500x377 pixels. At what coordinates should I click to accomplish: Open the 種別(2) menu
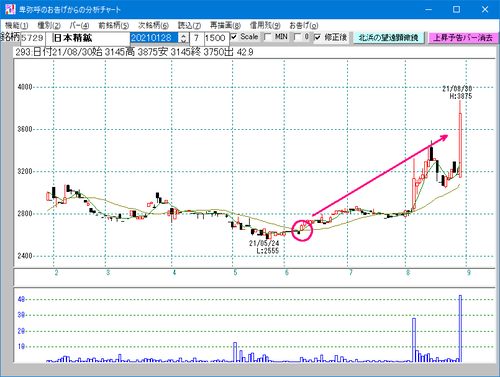point(49,25)
